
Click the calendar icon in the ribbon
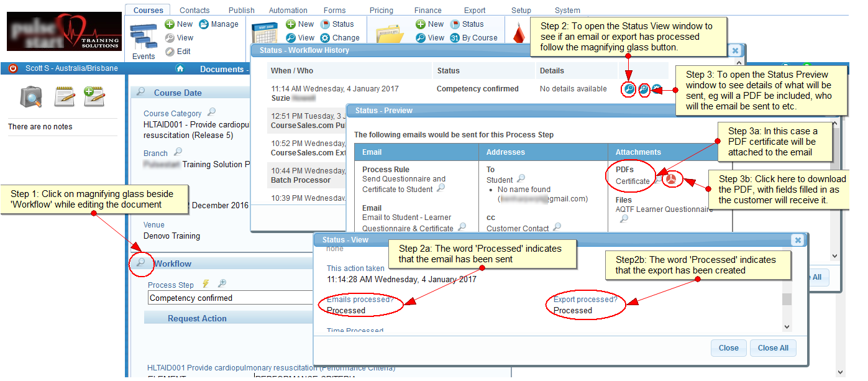click(x=265, y=34)
